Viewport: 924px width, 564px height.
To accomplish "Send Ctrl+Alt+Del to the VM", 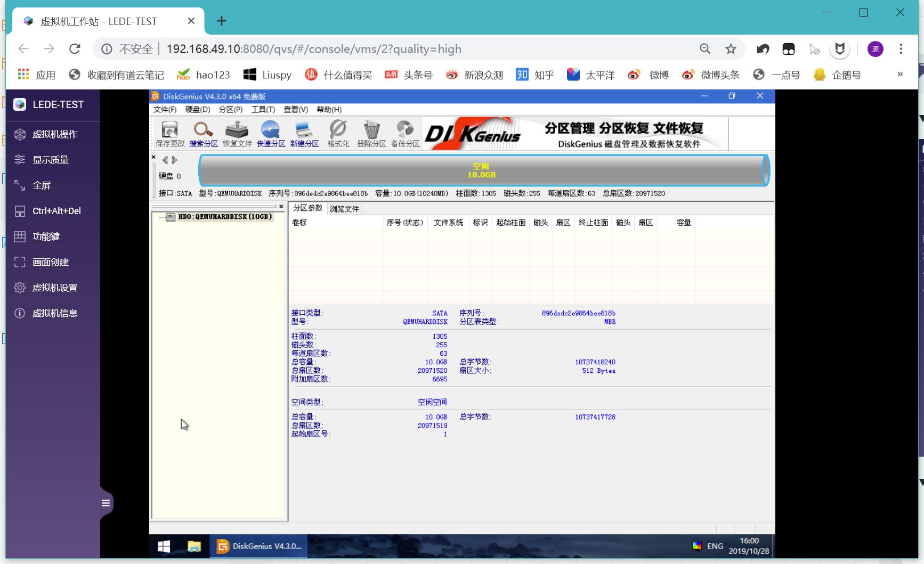I will (x=53, y=211).
